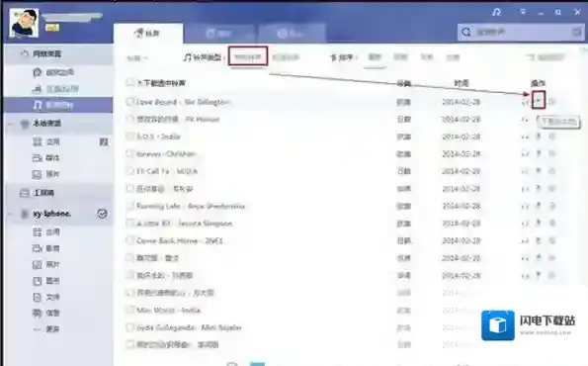Image resolution: width=588 pixels, height=366 pixels.
Task: Check the box for I'll Call Ya
Action: (x=130, y=171)
